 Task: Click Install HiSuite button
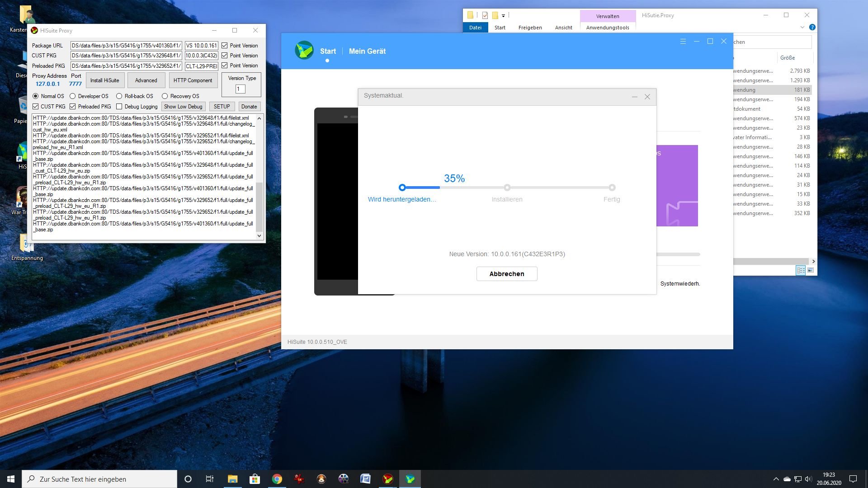coord(105,80)
